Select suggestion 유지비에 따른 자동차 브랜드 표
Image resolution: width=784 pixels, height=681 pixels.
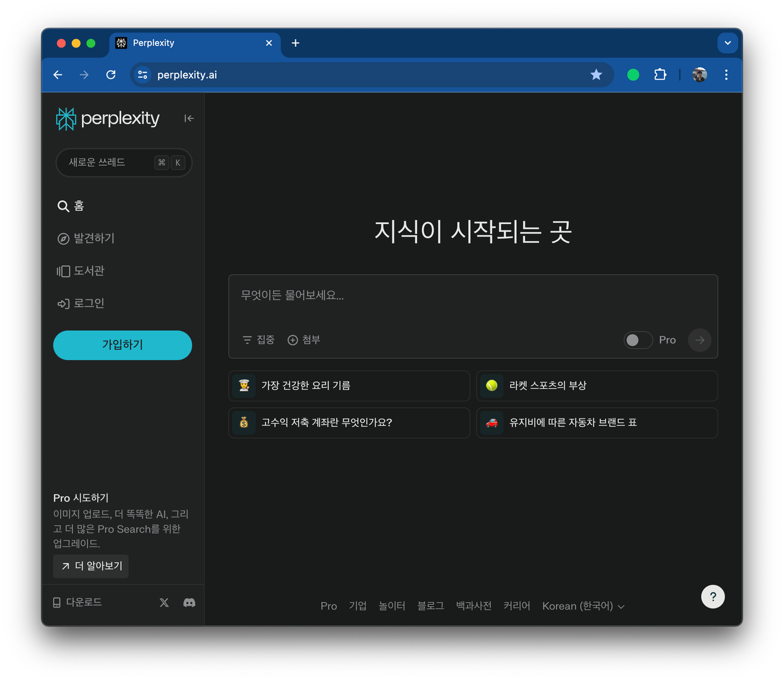pos(597,423)
